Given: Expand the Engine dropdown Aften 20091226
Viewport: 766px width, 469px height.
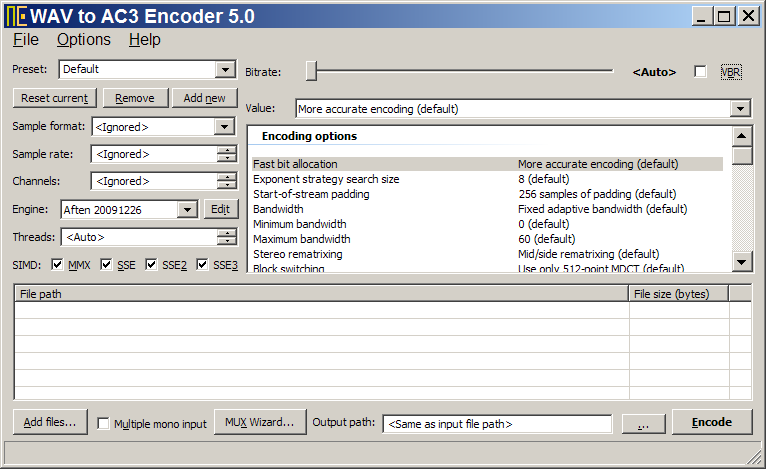Looking at the screenshot, I should click(188, 210).
